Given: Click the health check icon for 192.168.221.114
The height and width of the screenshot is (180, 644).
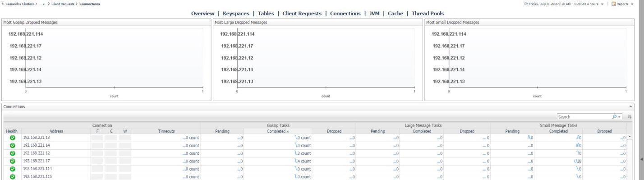Looking at the screenshot, I should [12, 169].
